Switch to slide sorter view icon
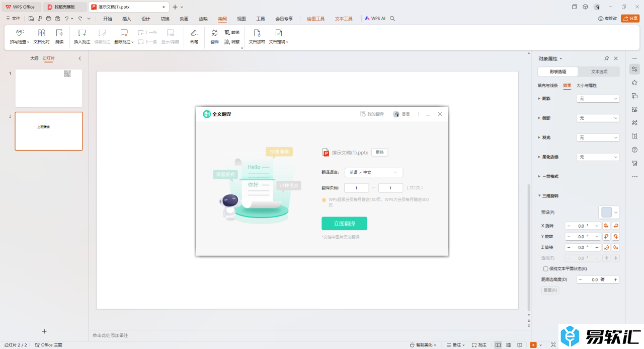 pos(509,345)
